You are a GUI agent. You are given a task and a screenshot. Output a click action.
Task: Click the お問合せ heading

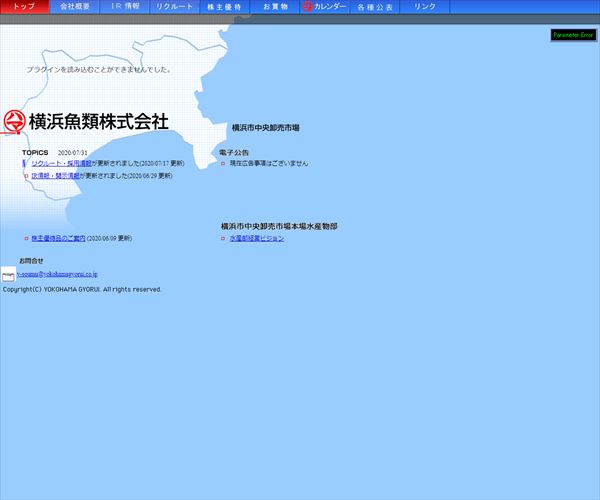pyautogui.click(x=31, y=261)
